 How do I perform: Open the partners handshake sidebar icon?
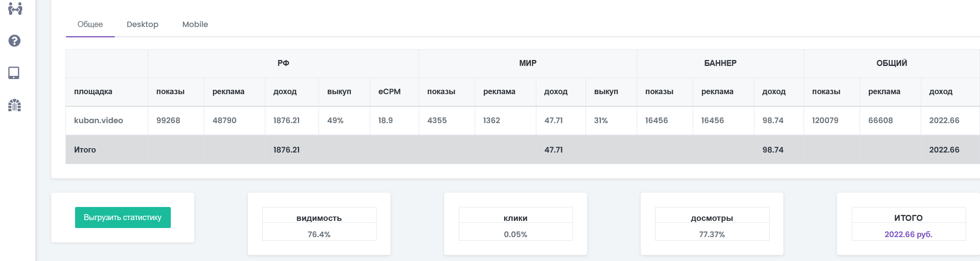[15, 8]
